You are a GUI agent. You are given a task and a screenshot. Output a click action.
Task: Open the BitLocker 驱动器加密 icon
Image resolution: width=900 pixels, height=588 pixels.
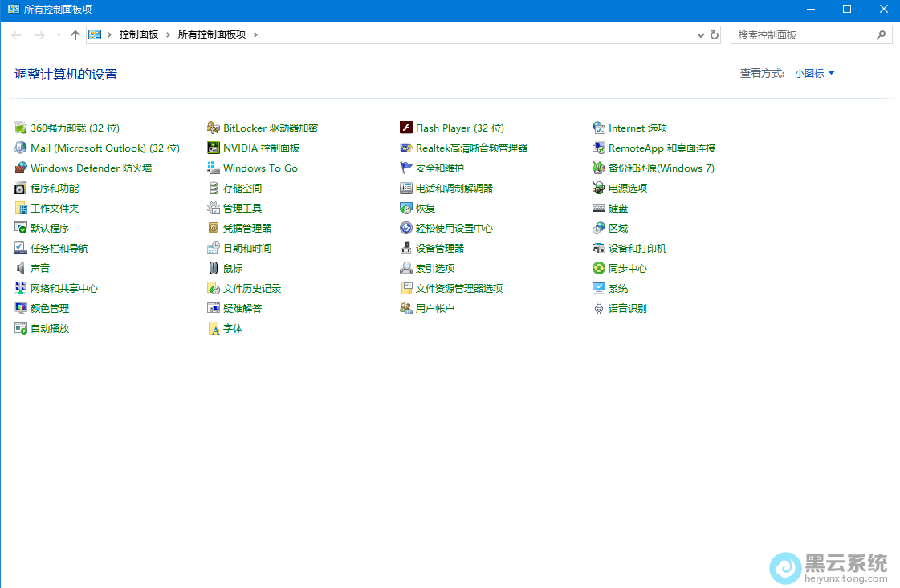(214, 128)
